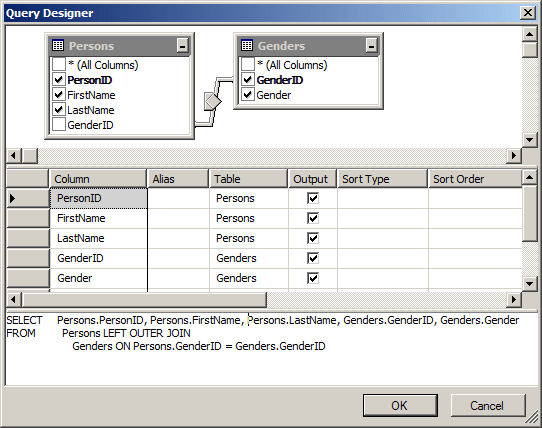Confirm the query with the OK button
This screenshot has width=542, height=428.
pyautogui.click(x=400, y=406)
